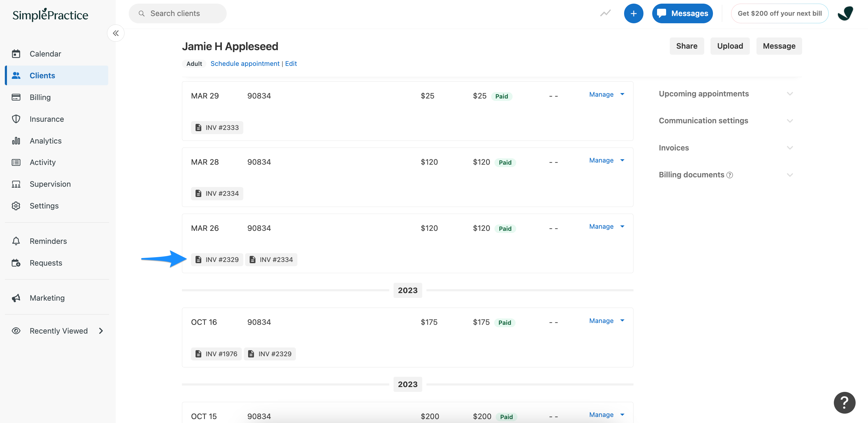The image size is (868, 423).
Task: Open invoice INV #2329 on MAR 26
Action: click(217, 259)
